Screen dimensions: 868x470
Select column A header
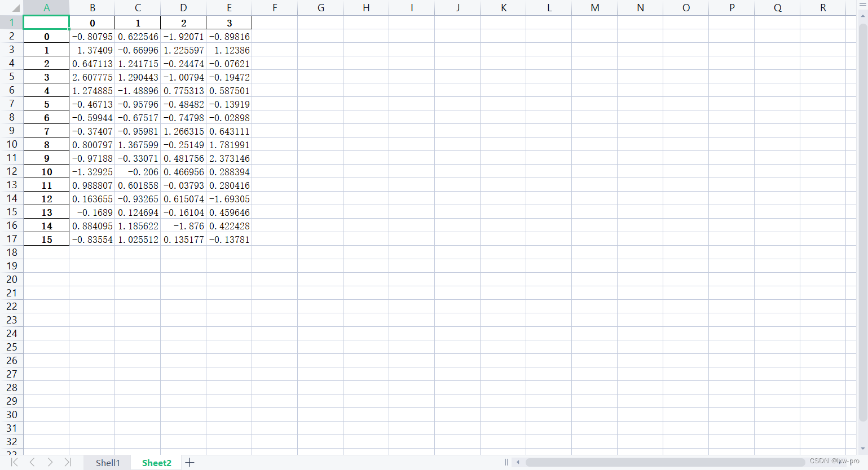coord(46,8)
